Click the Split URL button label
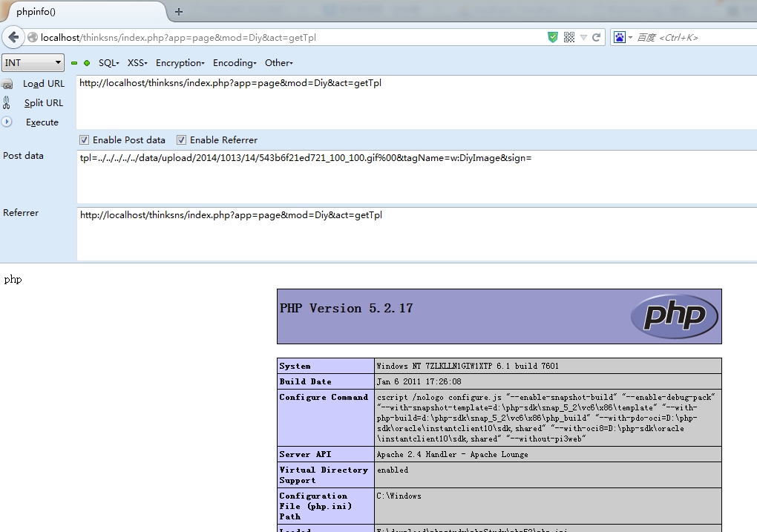The width and height of the screenshot is (757, 532). click(x=44, y=103)
